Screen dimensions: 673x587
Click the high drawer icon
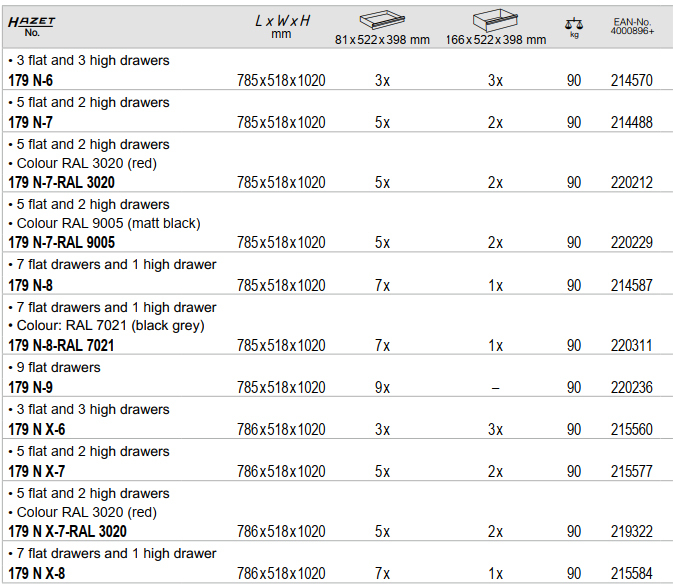coord(495,20)
